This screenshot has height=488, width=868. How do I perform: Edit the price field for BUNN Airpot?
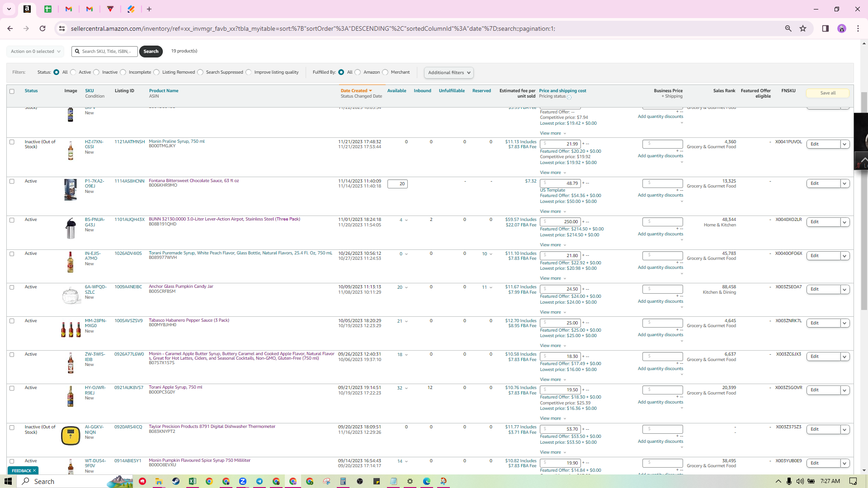click(x=560, y=222)
